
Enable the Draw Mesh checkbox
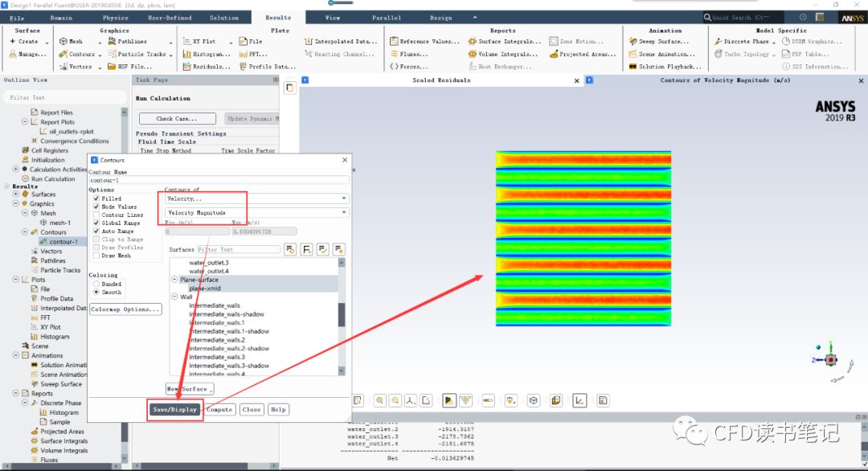(96, 256)
